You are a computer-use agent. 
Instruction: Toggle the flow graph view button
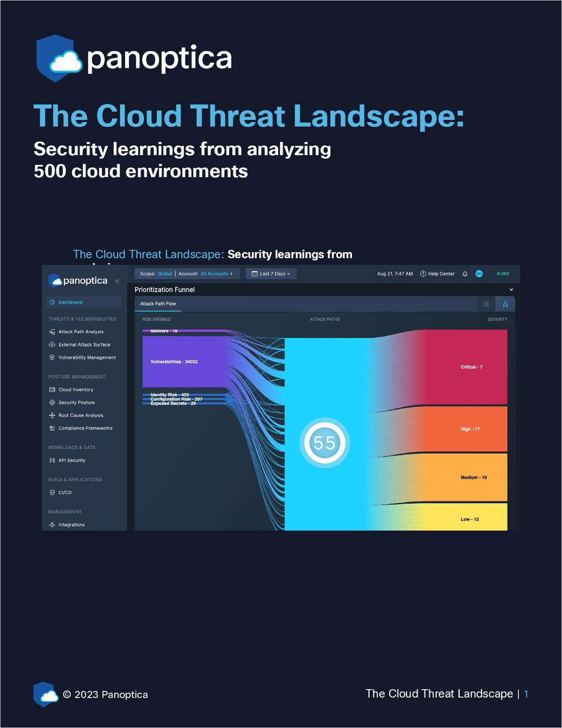point(505,303)
